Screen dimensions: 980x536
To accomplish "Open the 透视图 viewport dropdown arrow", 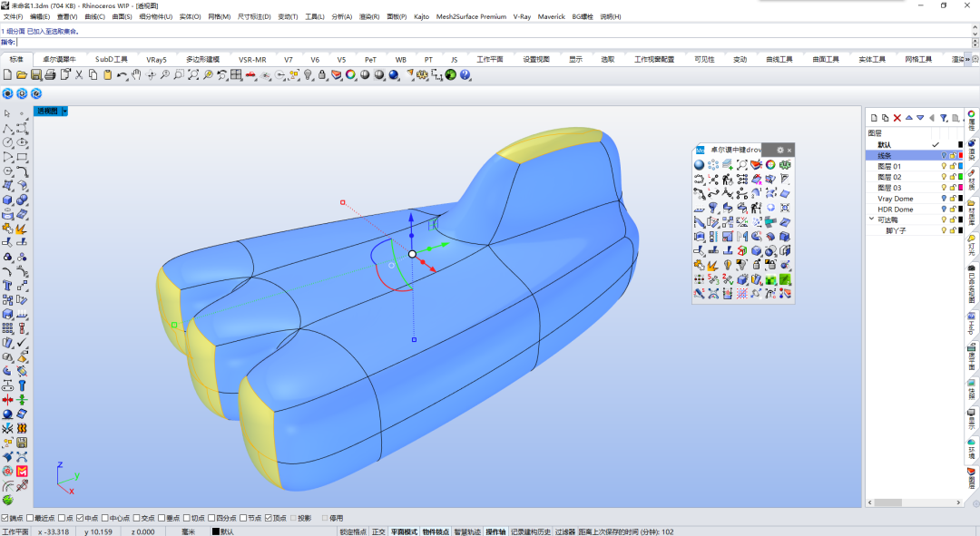I will click(x=64, y=112).
